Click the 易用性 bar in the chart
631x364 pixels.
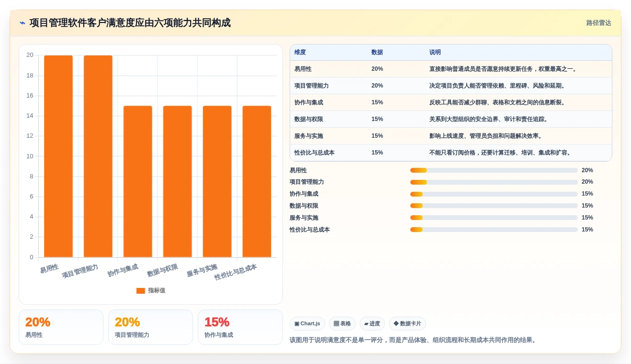click(58, 156)
